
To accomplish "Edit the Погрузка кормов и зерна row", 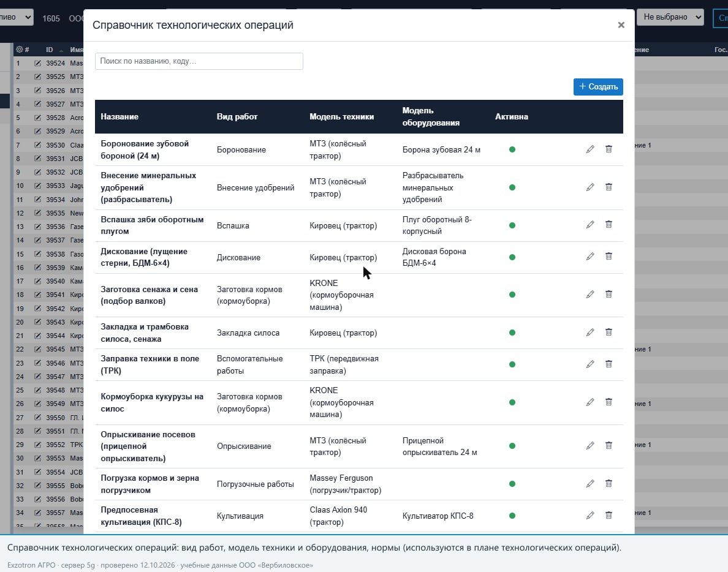I will (x=590, y=484).
